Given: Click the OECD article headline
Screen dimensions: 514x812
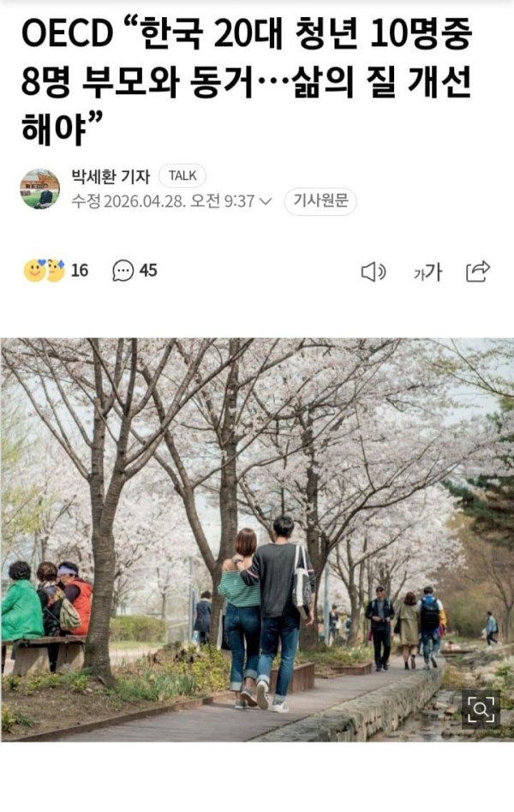Looking at the screenshot, I should [x=247, y=81].
